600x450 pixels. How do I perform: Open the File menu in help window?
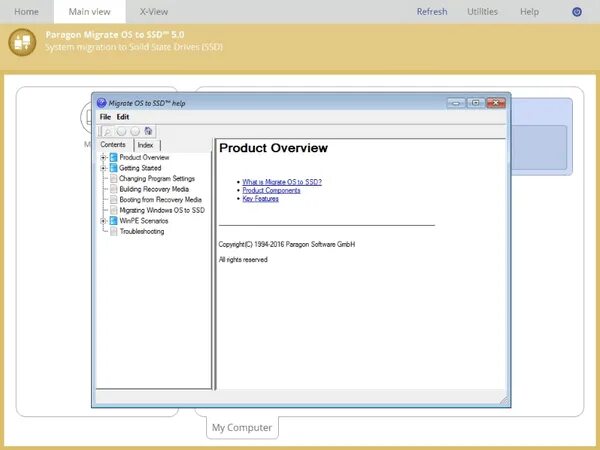click(x=105, y=117)
